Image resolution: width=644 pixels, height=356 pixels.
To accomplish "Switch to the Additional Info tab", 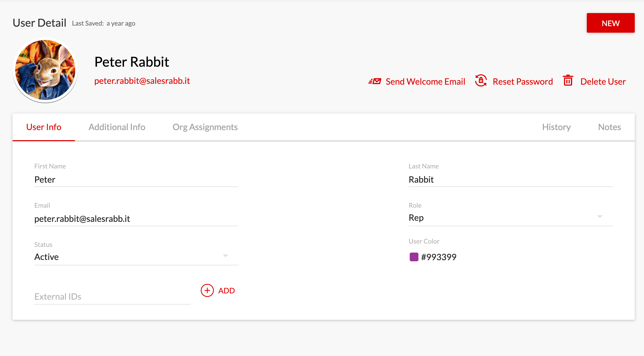I will click(x=117, y=127).
